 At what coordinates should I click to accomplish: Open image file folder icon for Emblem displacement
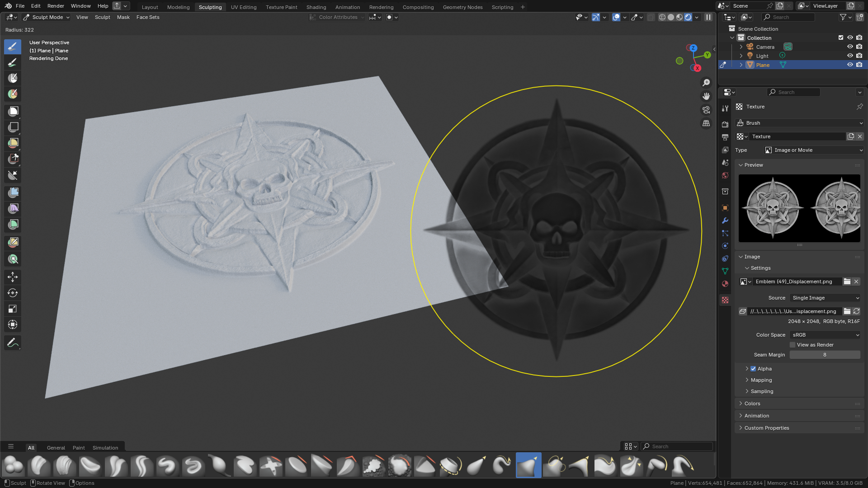[x=847, y=282]
